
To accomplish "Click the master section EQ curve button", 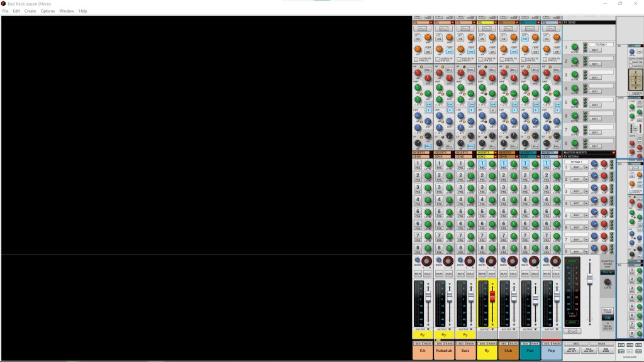I will [573, 331].
